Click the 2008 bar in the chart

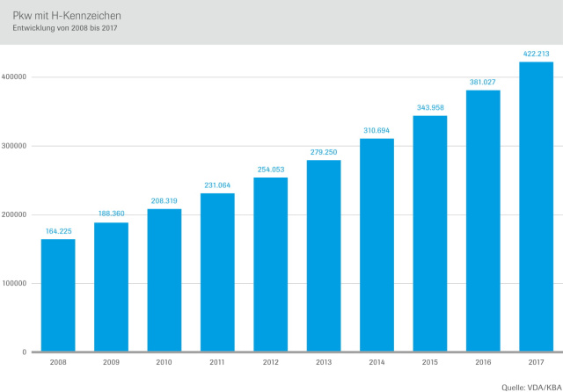(58, 295)
